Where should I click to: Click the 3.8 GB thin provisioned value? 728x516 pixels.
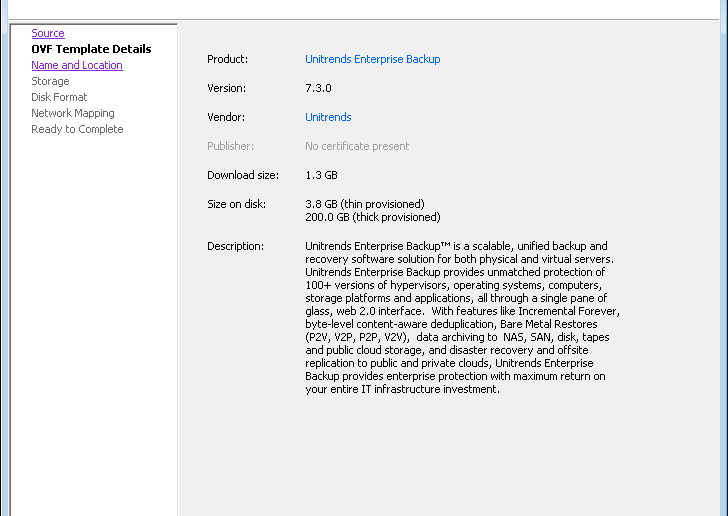pyautogui.click(x=364, y=204)
